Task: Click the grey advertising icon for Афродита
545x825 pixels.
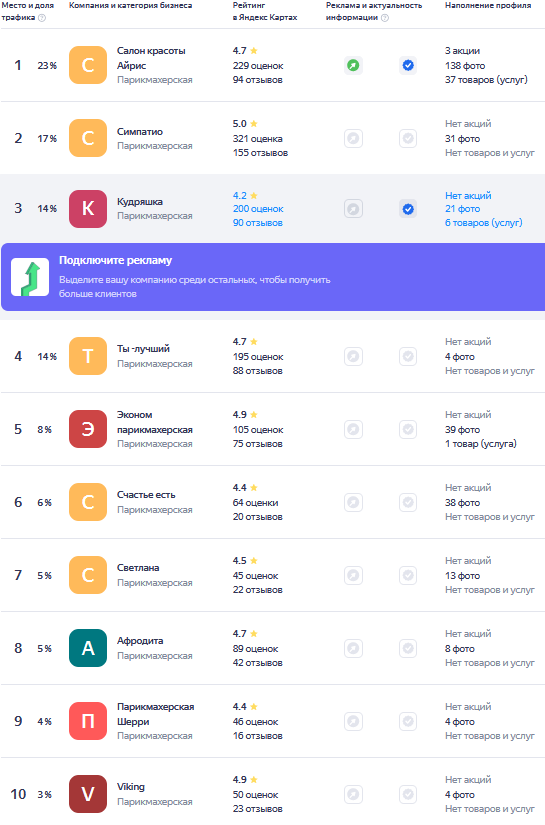Action: pyautogui.click(x=354, y=648)
